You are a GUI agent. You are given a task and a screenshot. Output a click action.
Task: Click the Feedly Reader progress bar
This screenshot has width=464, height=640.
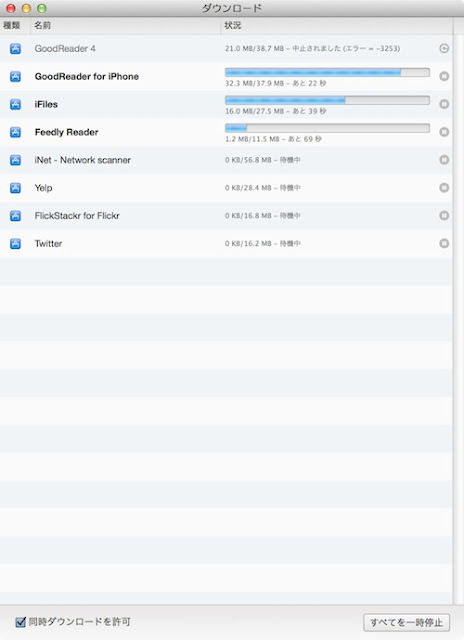(x=327, y=128)
